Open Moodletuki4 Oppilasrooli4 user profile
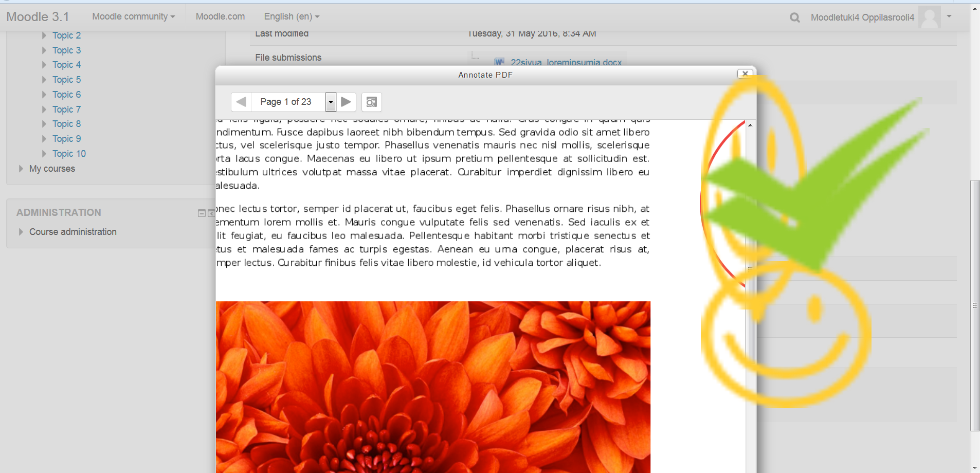Image resolution: width=980 pixels, height=473 pixels. pyautogui.click(x=862, y=17)
